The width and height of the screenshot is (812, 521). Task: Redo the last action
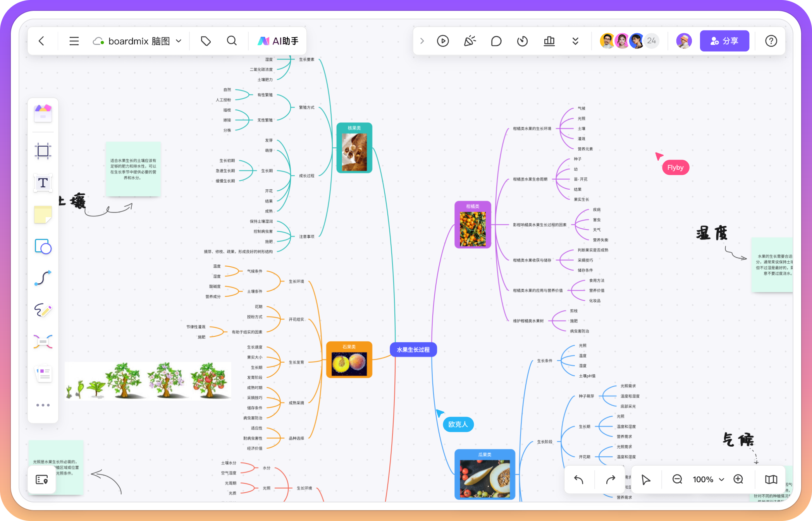tap(611, 480)
